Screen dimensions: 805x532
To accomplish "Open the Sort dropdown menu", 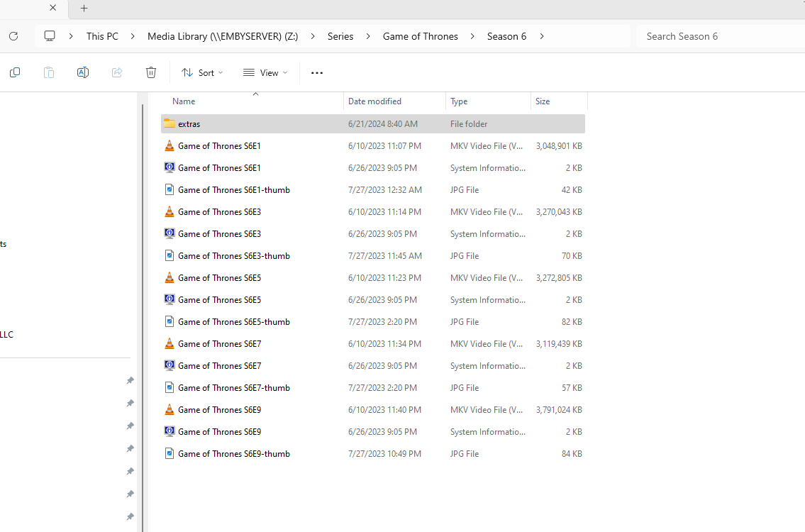I will [202, 72].
